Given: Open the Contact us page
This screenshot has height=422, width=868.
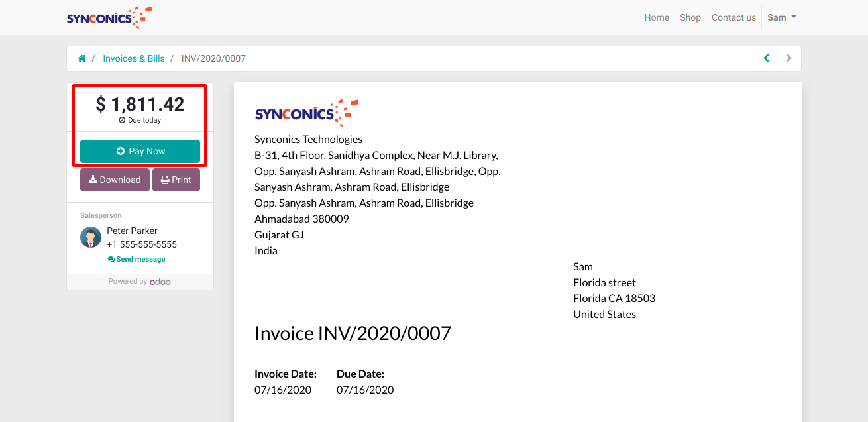Looking at the screenshot, I should (733, 17).
